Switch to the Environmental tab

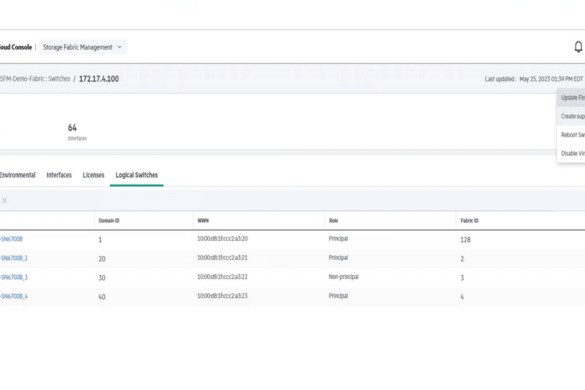point(17,175)
